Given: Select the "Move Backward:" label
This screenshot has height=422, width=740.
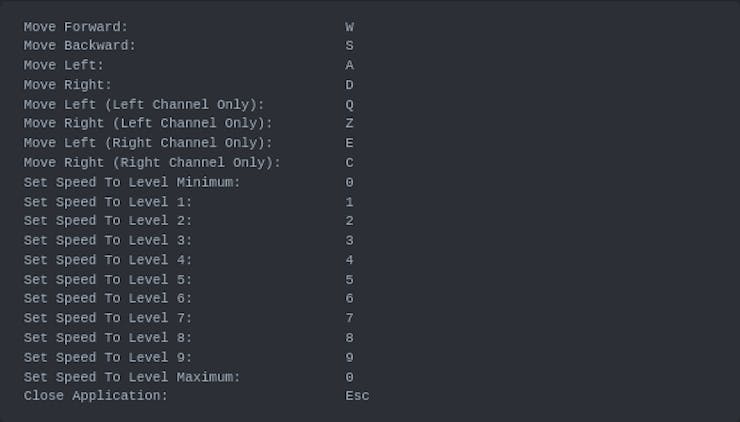Looking at the screenshot, I should pos(80,46).
